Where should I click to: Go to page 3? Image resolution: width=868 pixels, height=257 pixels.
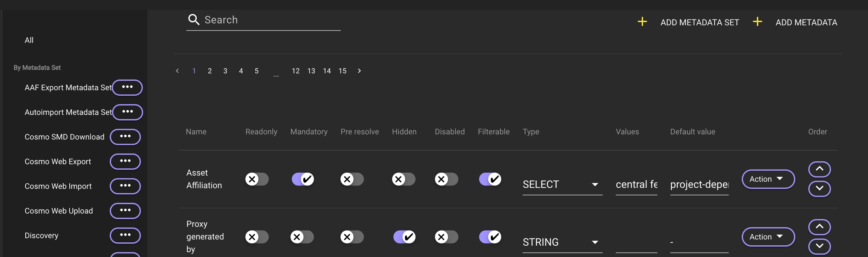(225, 71)
